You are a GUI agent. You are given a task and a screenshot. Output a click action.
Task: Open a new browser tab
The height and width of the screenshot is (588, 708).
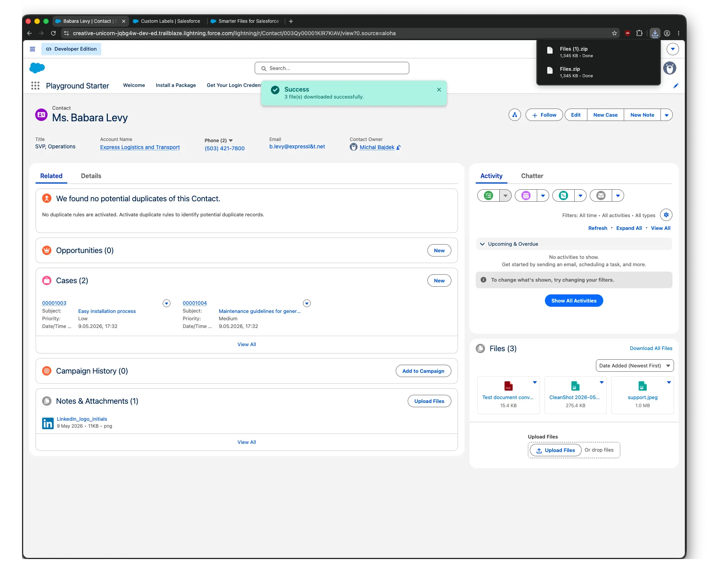coord(291,21)
